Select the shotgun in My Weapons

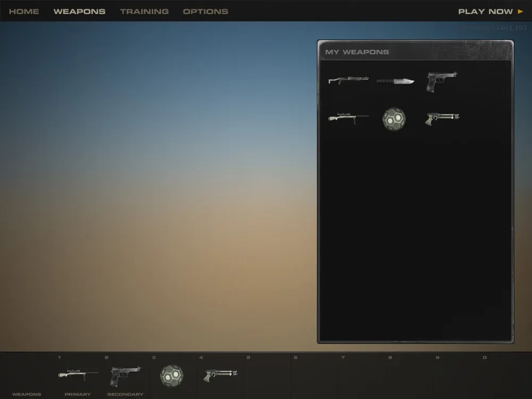coord(348,81)
